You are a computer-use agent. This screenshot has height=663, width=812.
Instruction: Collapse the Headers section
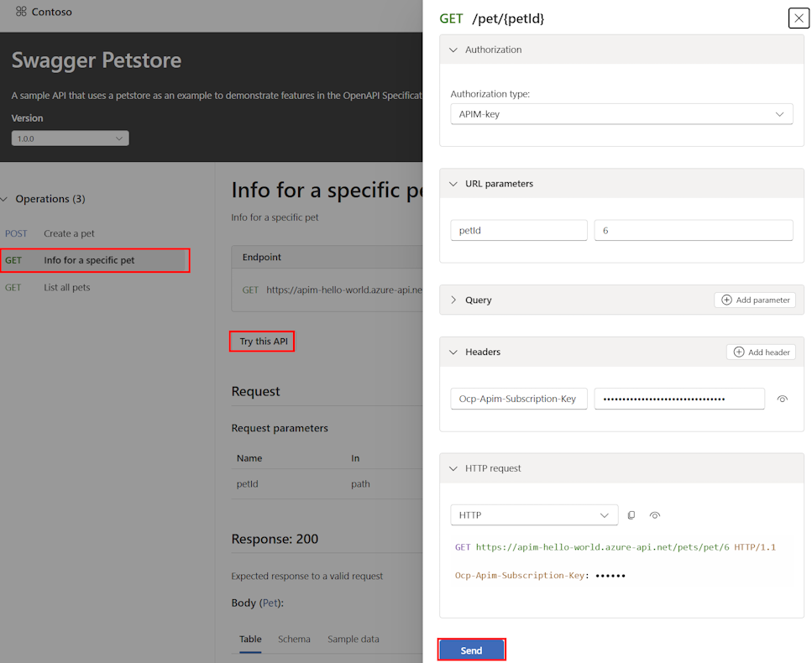[453, 352]
